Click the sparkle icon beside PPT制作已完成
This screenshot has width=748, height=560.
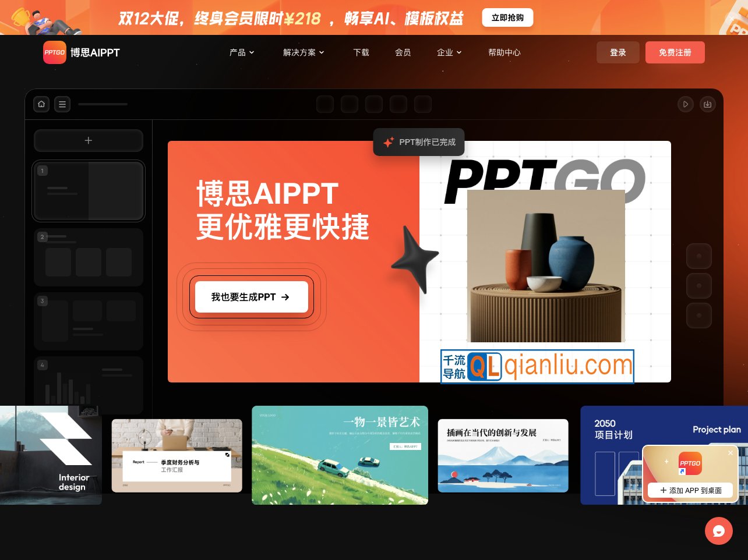[389, 142]
